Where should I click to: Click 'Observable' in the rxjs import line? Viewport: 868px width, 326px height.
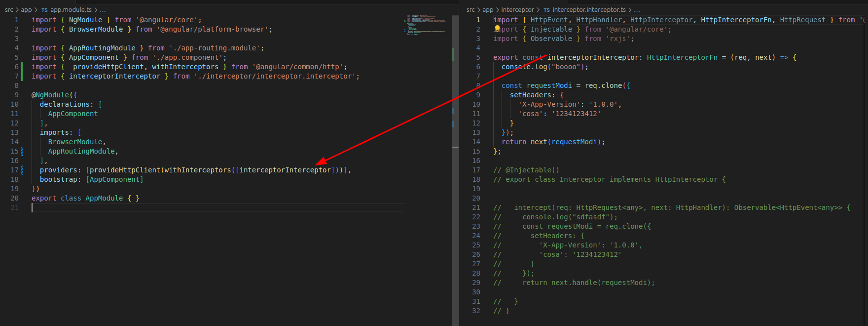(x=551, y=39)
